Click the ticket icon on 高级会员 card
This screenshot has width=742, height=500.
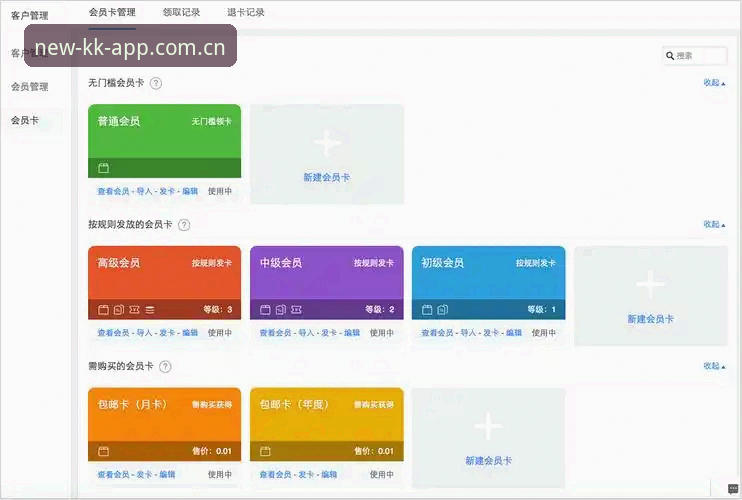click(134, 310)
